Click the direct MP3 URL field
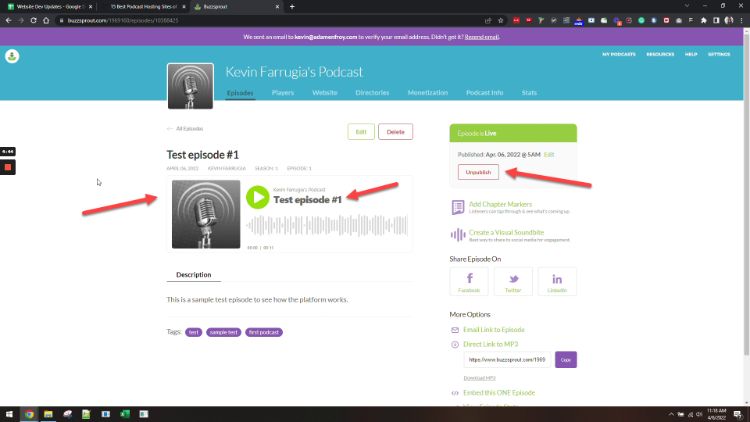 507,360
